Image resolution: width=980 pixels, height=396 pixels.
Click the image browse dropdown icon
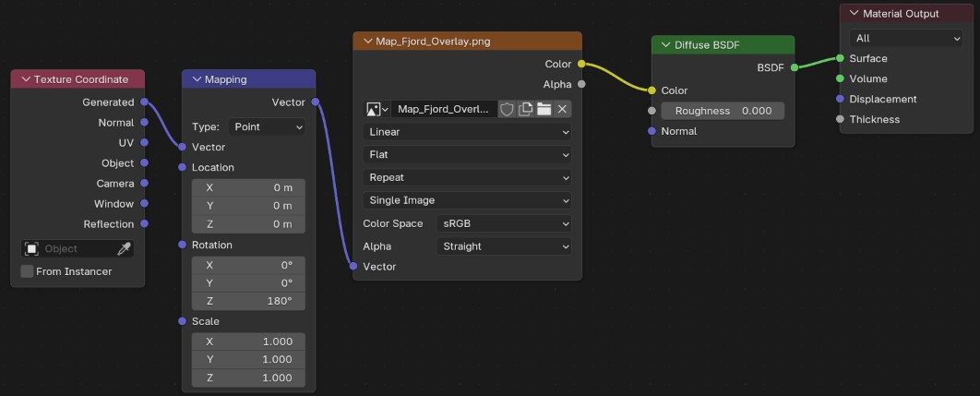(376, 109)
